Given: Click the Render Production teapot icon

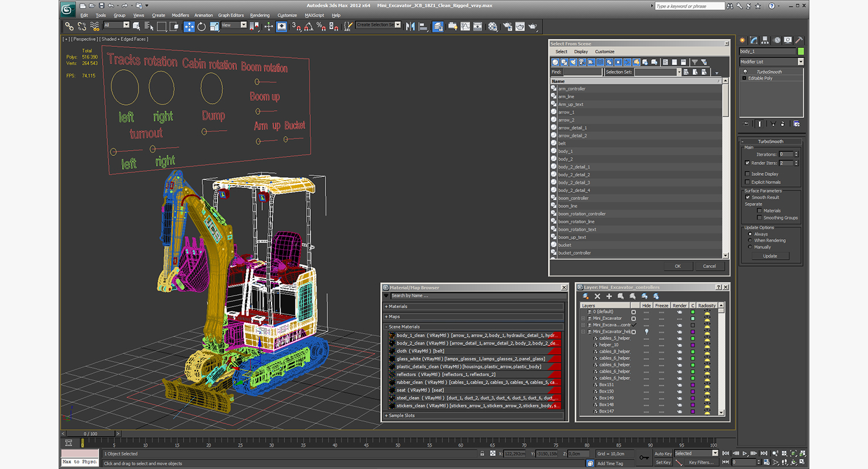Looking at the screenshot, I should 533,26.
